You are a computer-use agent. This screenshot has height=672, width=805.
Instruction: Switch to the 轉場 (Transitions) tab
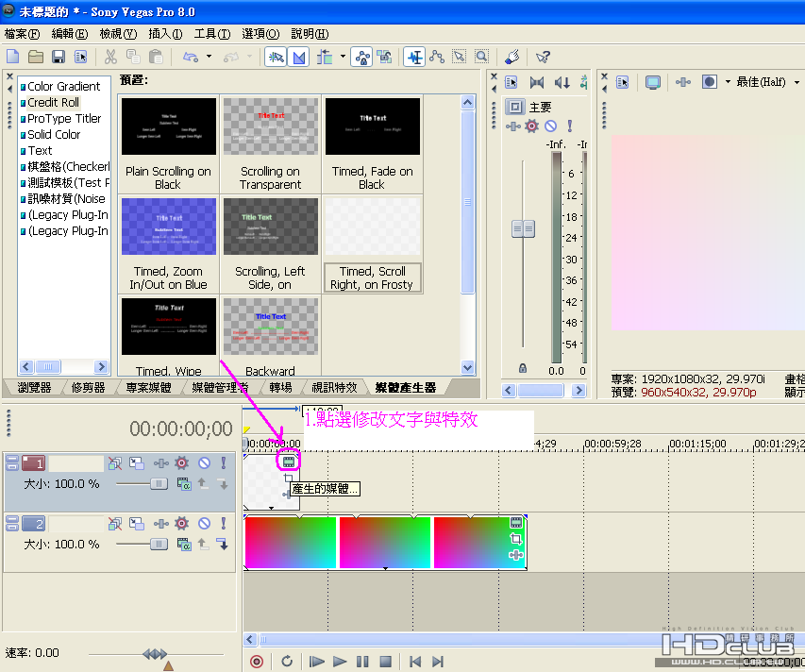tap(280, 387)
